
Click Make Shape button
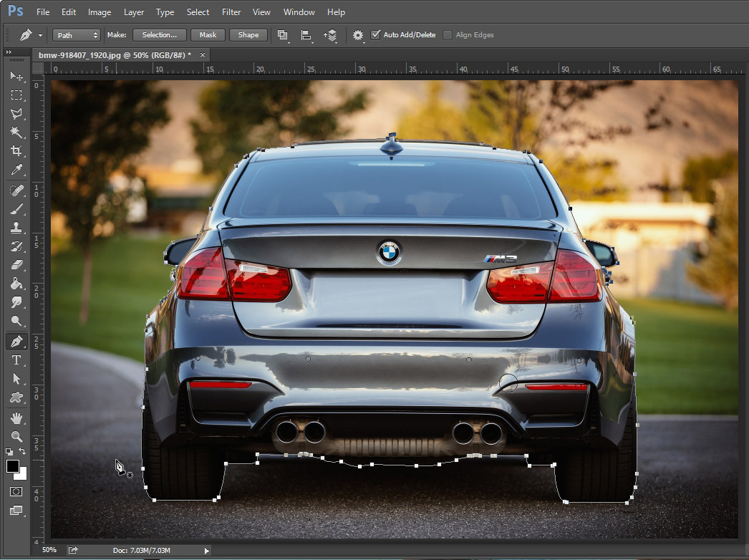[248, 35]
